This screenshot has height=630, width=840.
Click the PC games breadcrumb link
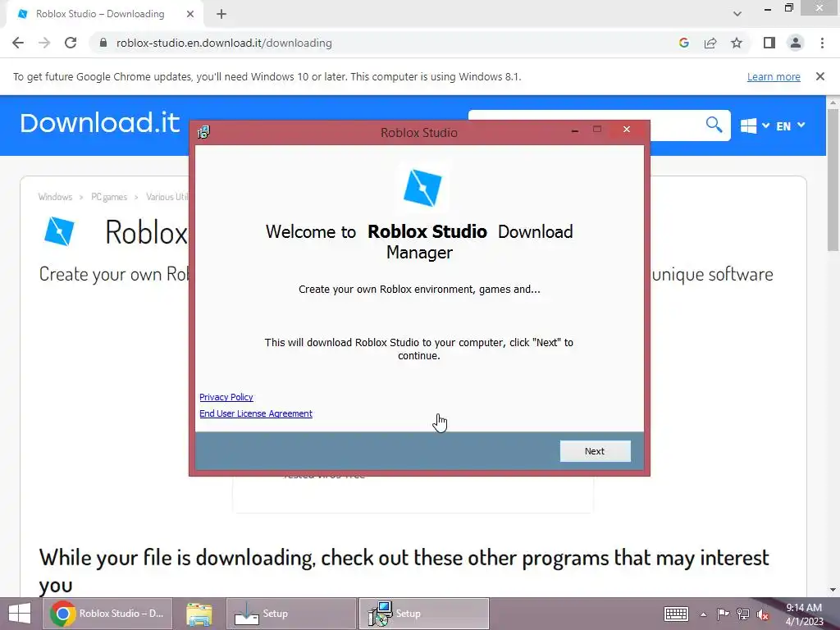[x=109, y=197]
